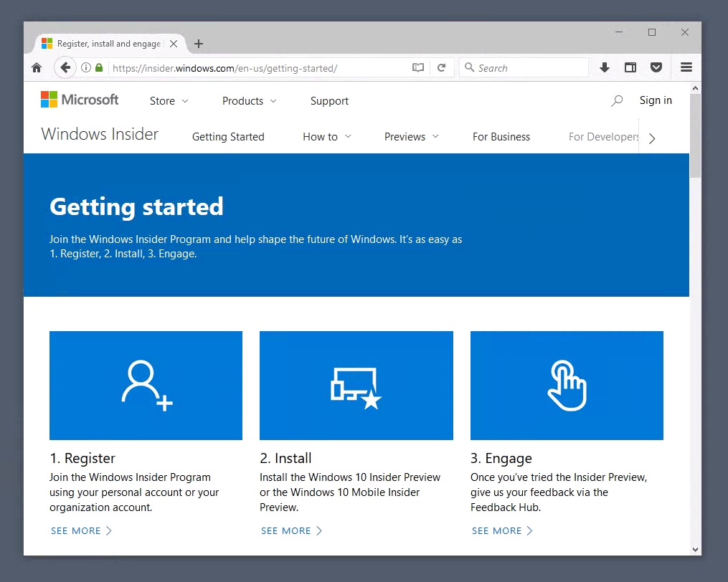The image size is (728, 582).
Task: Open the How to dropdown
Action: click(327, 137)
